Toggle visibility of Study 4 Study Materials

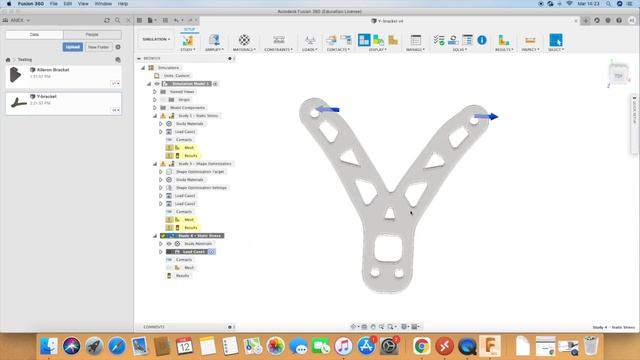pos(169,244)
